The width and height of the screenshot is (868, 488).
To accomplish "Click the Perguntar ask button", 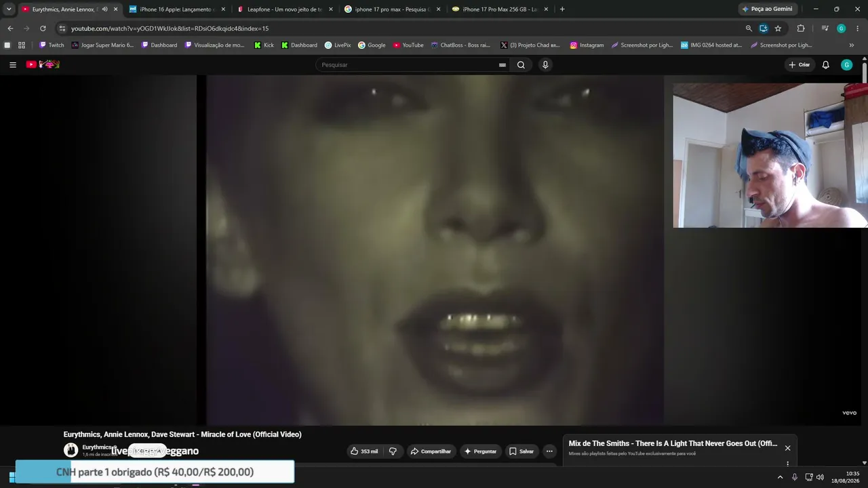I will [x=479, y=451].
